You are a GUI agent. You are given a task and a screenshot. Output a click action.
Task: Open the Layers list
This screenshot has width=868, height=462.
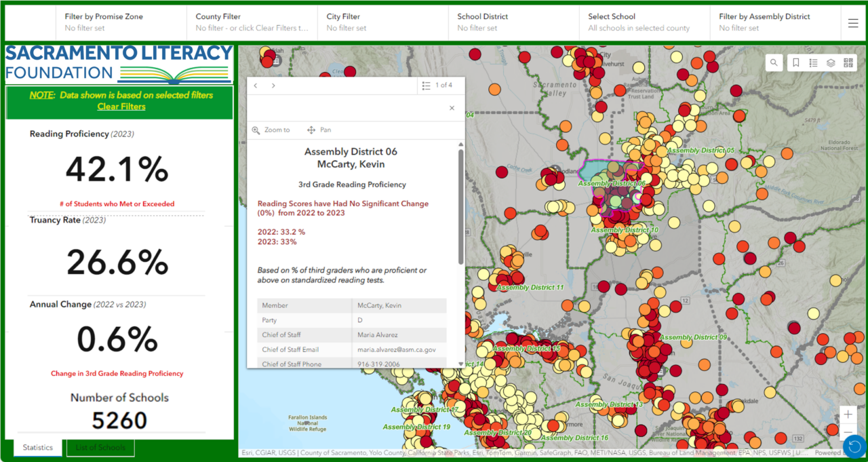[x=831, y=62]
